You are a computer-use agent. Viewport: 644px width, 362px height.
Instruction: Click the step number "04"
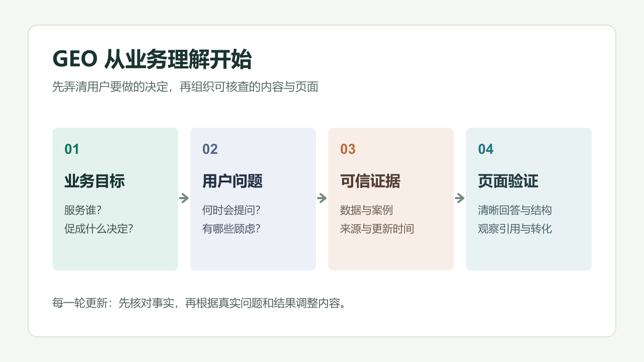click(486, 149)
